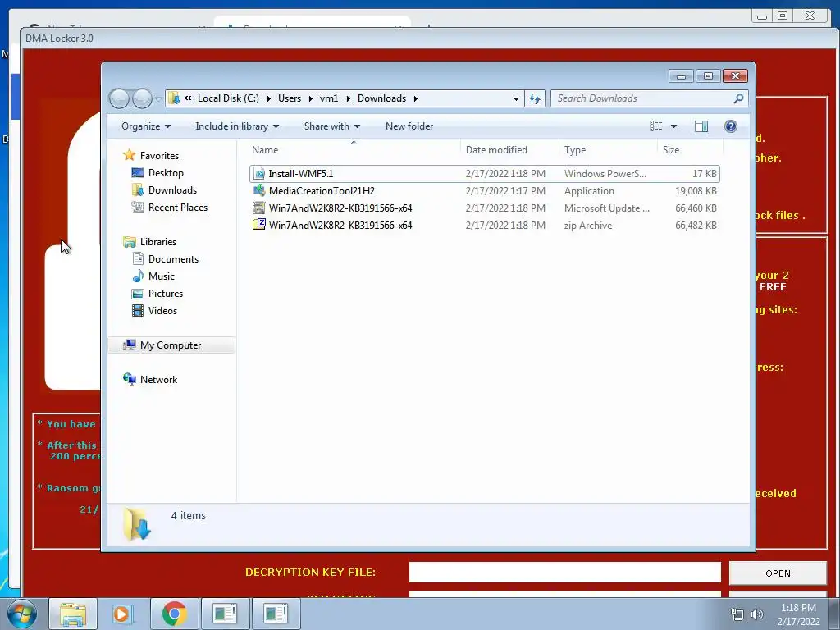
Task: Click the Favorites star icon
Action: [x=129, y=155]
